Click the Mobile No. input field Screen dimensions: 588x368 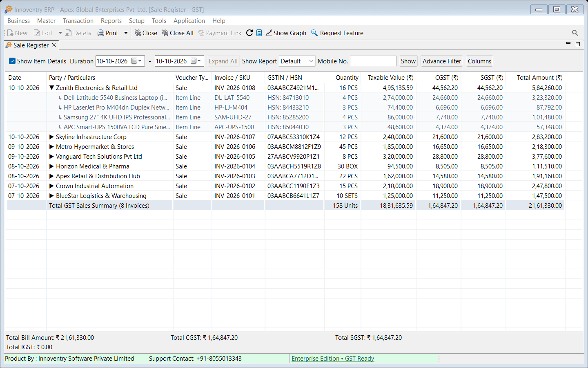(373, 61)
